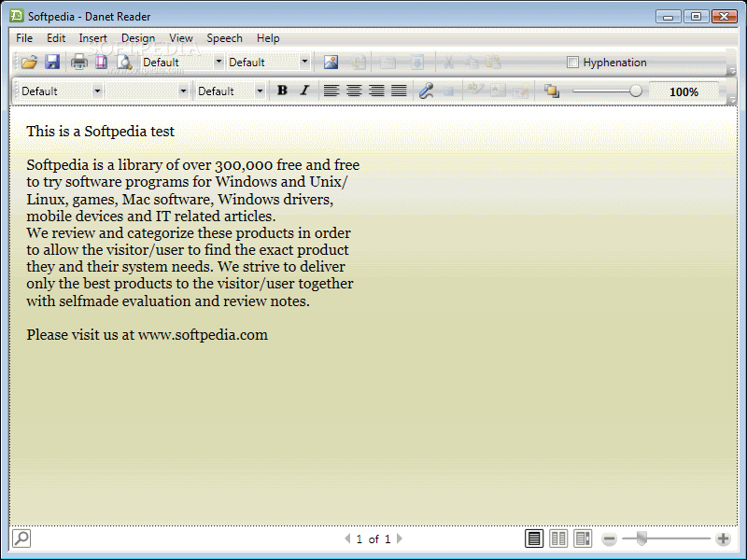747x560 pixels.
Task: Switch to scrolling view mode
Action: pyautogui.click(x=583, y=539)
